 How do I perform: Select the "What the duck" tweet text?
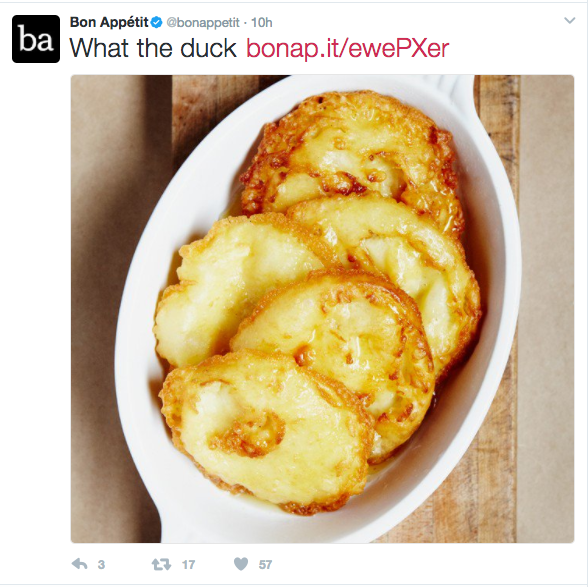click(x=153, y=48)
